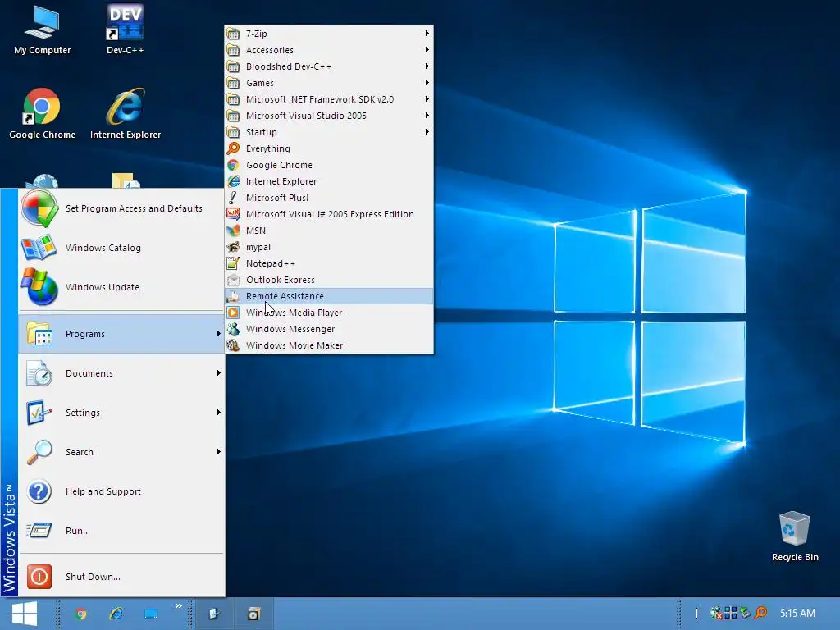Viewport: 840px width, 630px height.
Task: Click the Show Desktop quick launch icon
Action: point(151,614)
